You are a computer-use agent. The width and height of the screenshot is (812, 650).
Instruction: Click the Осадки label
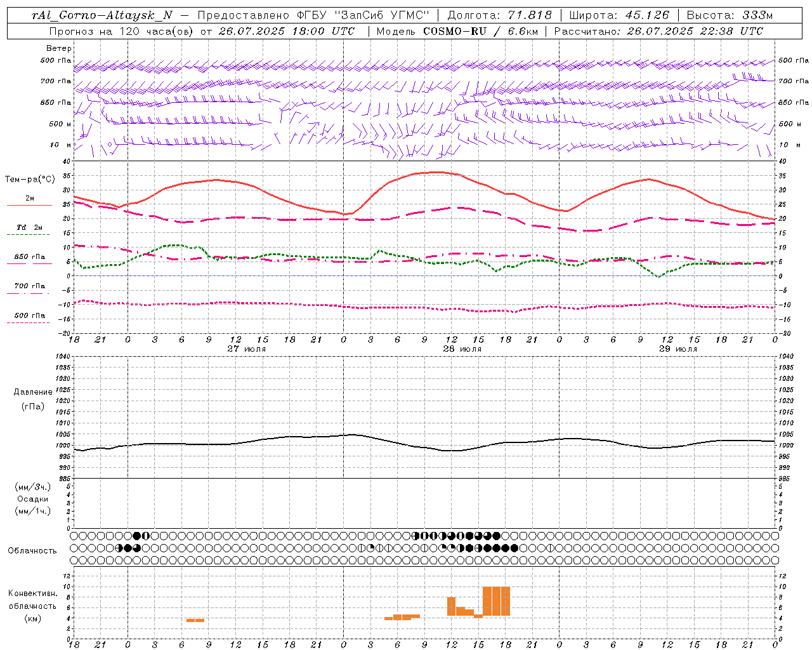coord(33,499)
